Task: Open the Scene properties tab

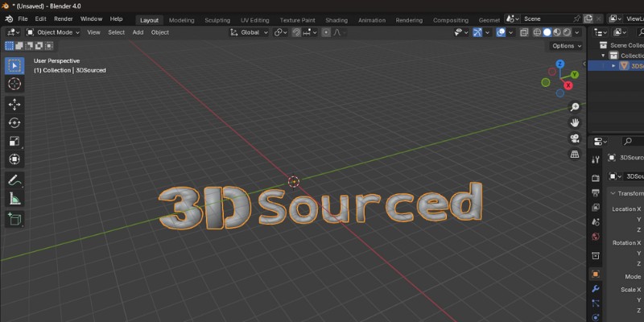Action: tap(595, 222)
